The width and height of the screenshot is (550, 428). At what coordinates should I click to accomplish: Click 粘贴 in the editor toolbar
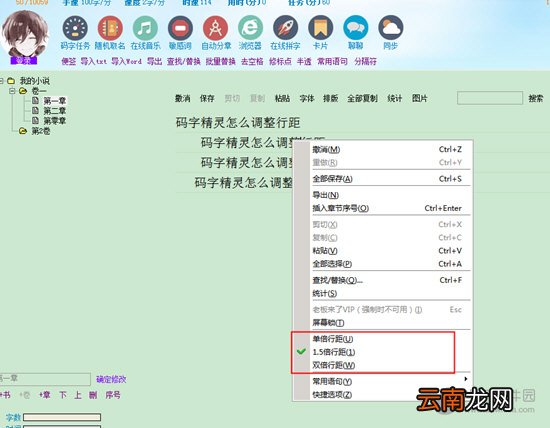(x=282, y=99)
